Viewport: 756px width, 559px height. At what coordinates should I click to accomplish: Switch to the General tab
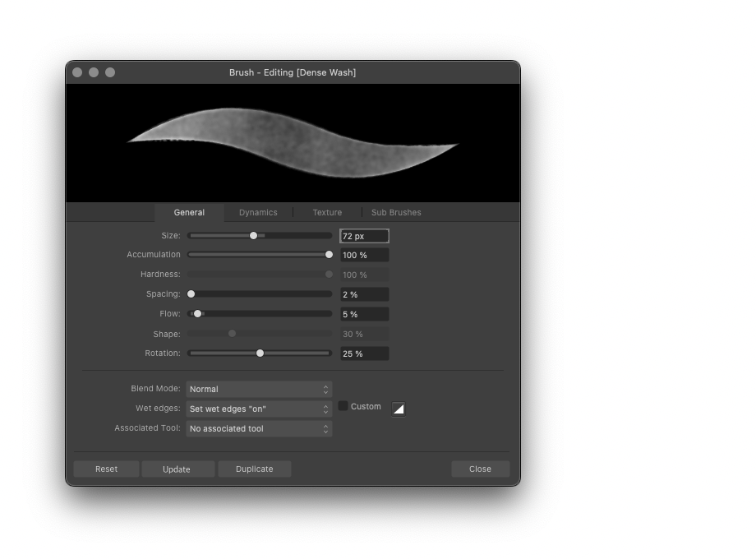pos(189,212)
